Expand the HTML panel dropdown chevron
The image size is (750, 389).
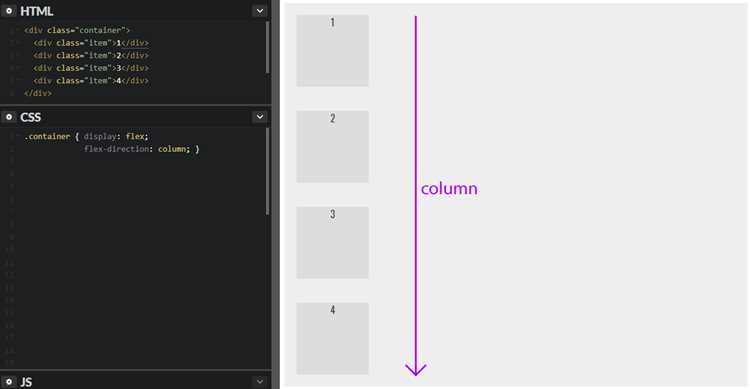point(260,11)
